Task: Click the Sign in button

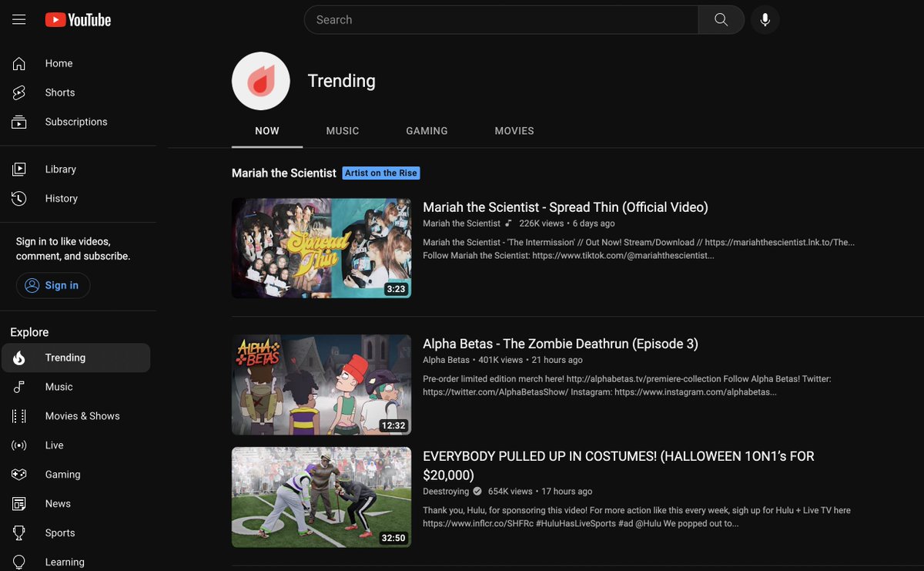Action: (x=53, y=285)
